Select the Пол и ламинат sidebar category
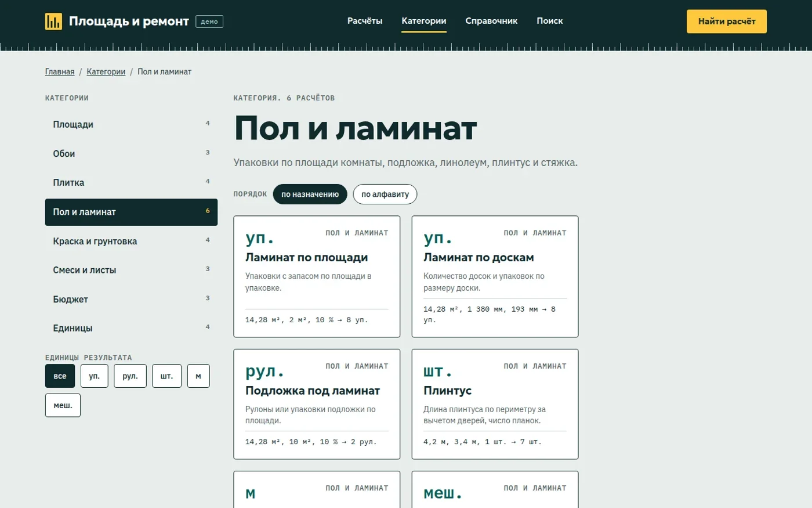The height and width of the screenshot is (508, 812). coord(131,212)
